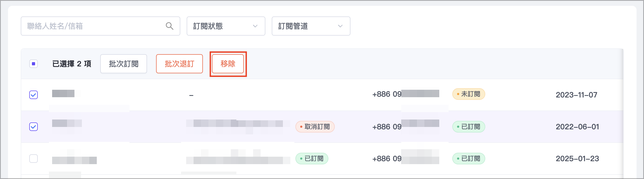
Task: Select the 2025-01-23 date cell
Action: pos(577,159)
